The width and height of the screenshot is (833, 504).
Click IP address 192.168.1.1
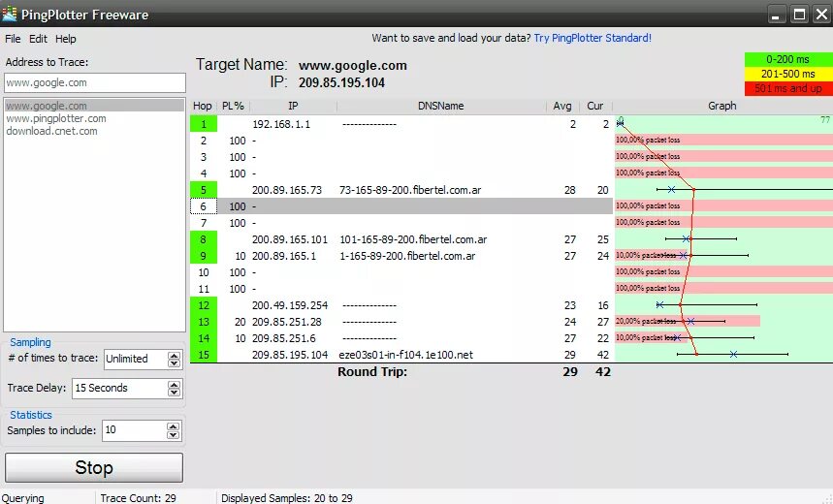pyautogui.click(x=281, y=124)
